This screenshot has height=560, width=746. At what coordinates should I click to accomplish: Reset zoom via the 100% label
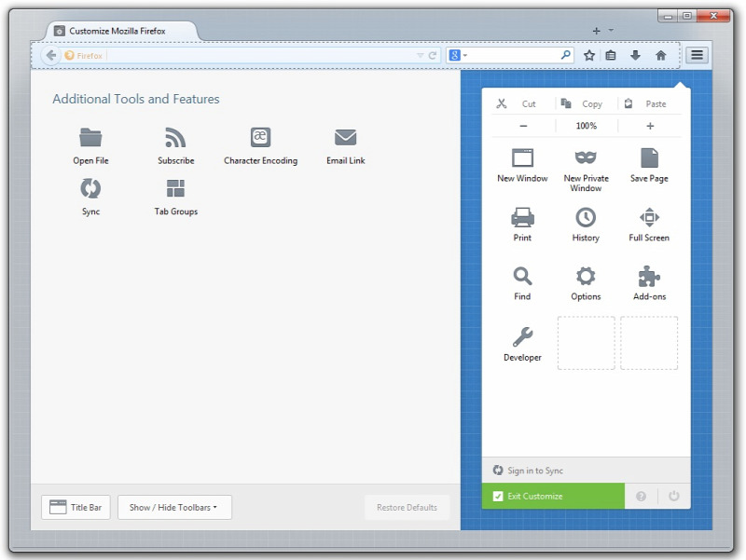(587, 126)
